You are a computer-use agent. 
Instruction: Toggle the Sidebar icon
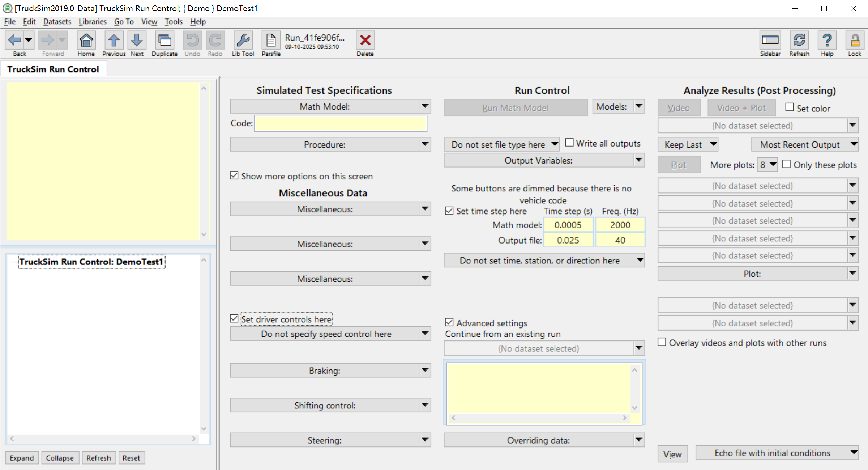770,40
